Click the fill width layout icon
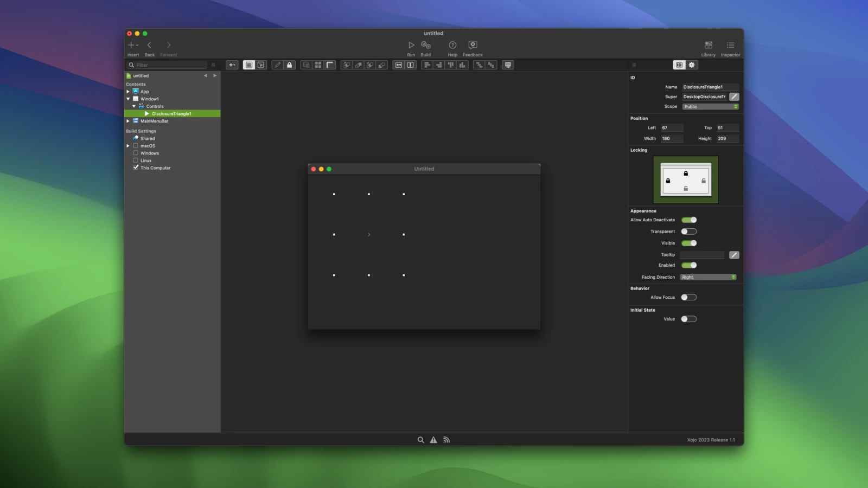Image resolution: width=868 pixels, height=488 pixels. point(399,65)
